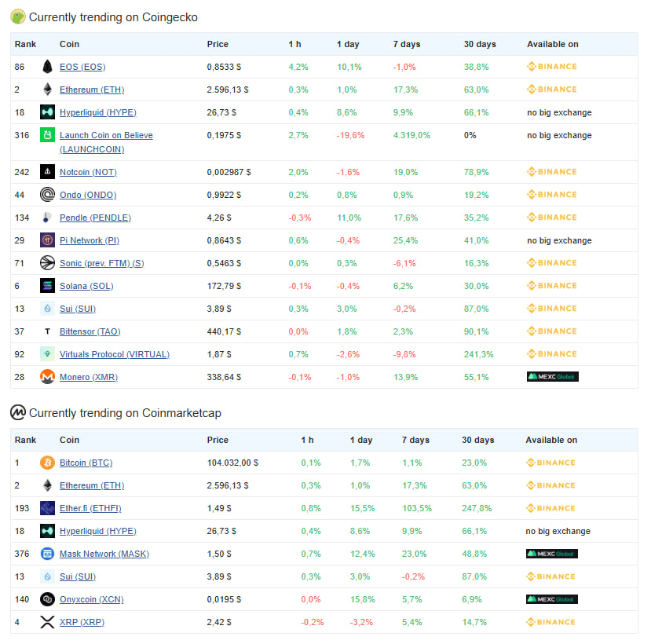This screenshot has width=651, height=644.
Task: Click the EOS coin icon
Action: click(x=47, y=67)
